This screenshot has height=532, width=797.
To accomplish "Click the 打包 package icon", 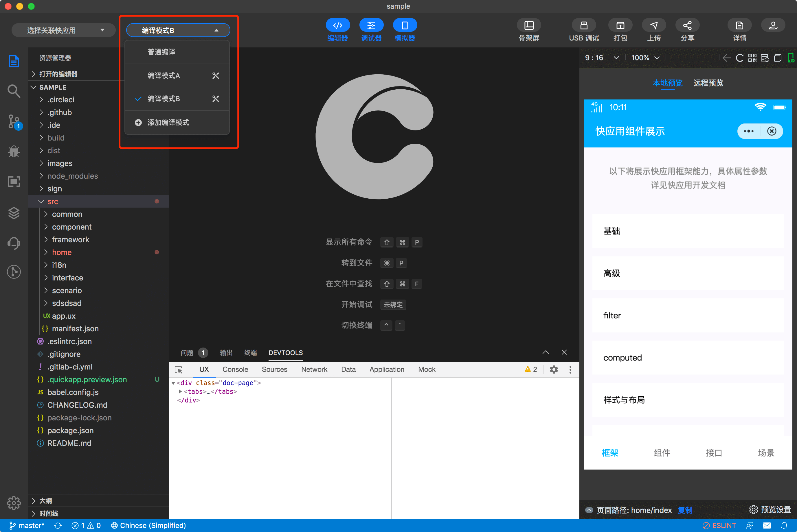I will click(620, 30).
